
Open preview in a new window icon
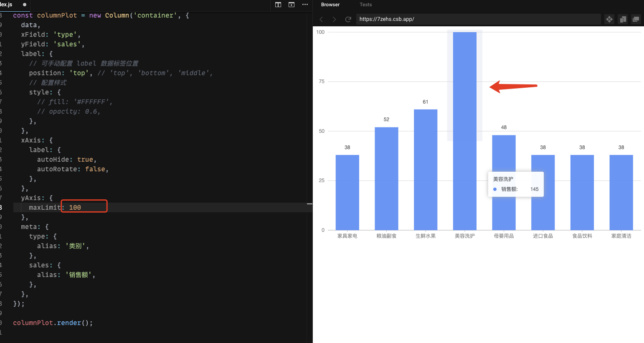click(636, 19)
